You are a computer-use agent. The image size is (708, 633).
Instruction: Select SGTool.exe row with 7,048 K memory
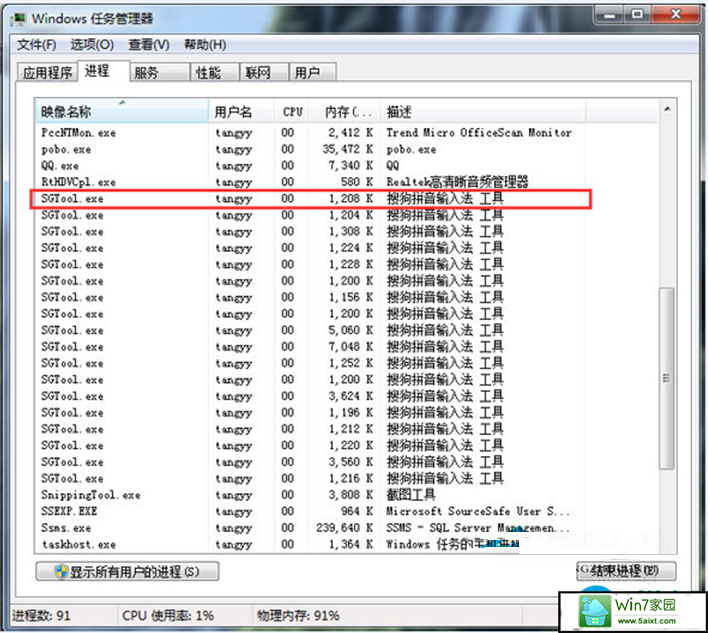[310, 347]
